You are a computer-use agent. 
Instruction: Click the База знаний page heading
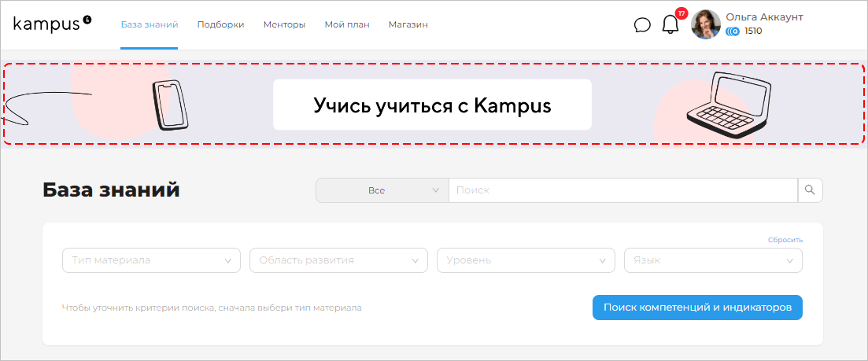pyautogui.click(x=111, y=190)
